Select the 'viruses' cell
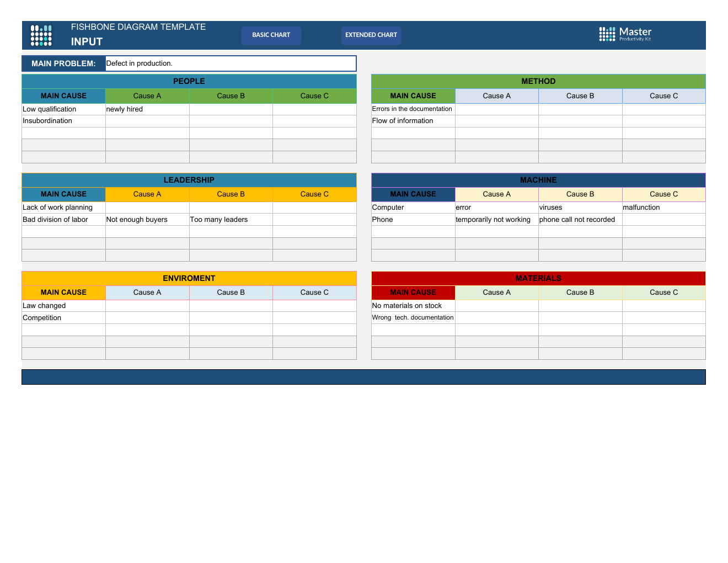Image resolution: width=728 pixels, height=563 pixels. tap(580, 208)
